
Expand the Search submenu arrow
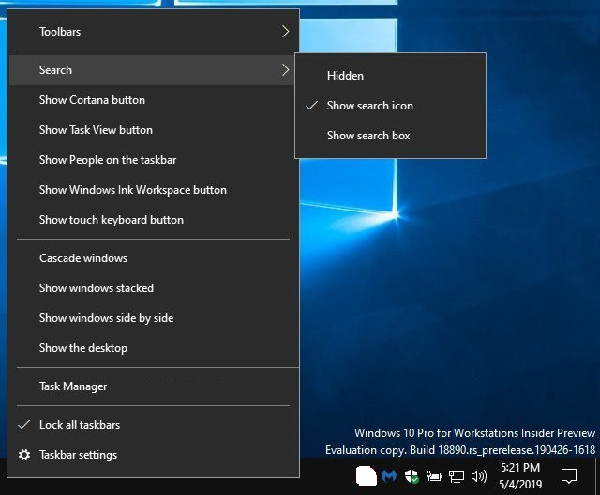coord(285,70)
